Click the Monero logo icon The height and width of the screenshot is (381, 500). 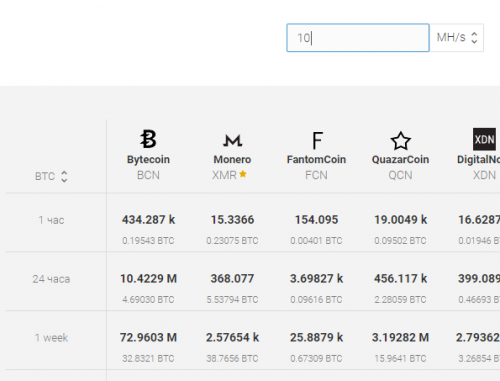(x=232, y=140)
